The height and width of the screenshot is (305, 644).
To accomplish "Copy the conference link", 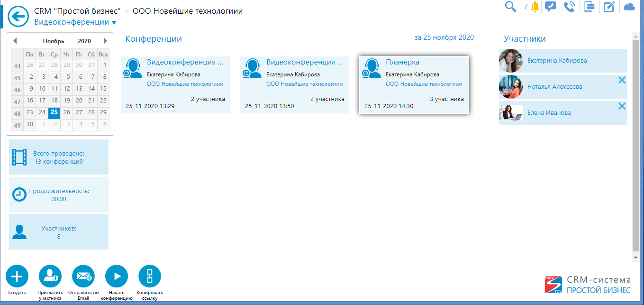I will (150, 276).
